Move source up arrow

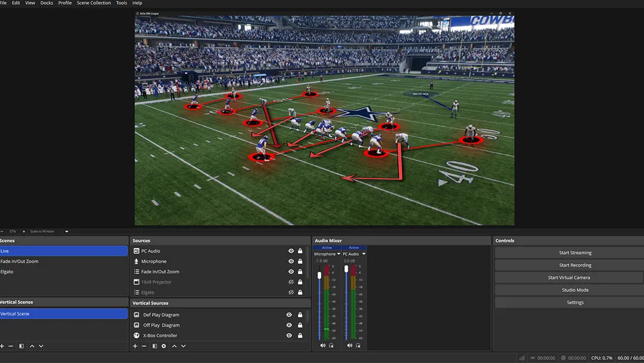[x=174, y=346]
